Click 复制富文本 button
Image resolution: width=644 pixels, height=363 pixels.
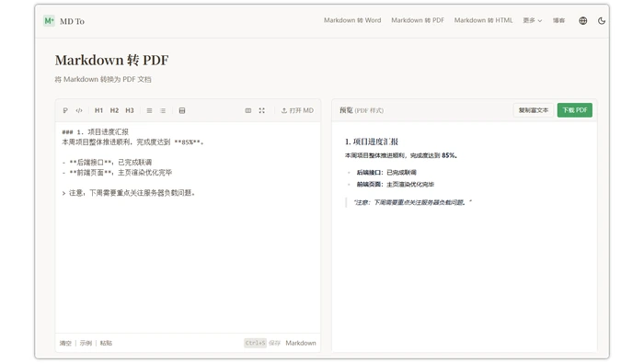pyautogui.click(x=533, y=110)
